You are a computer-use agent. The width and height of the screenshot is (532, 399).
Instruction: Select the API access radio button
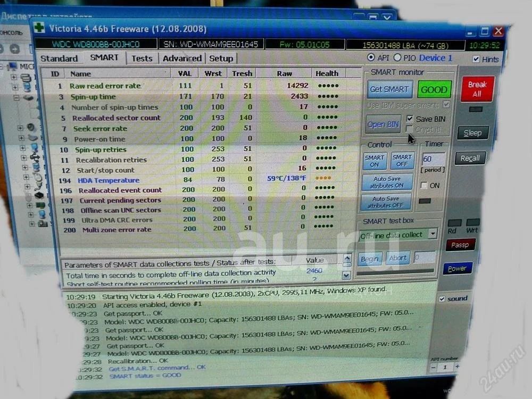371,57
